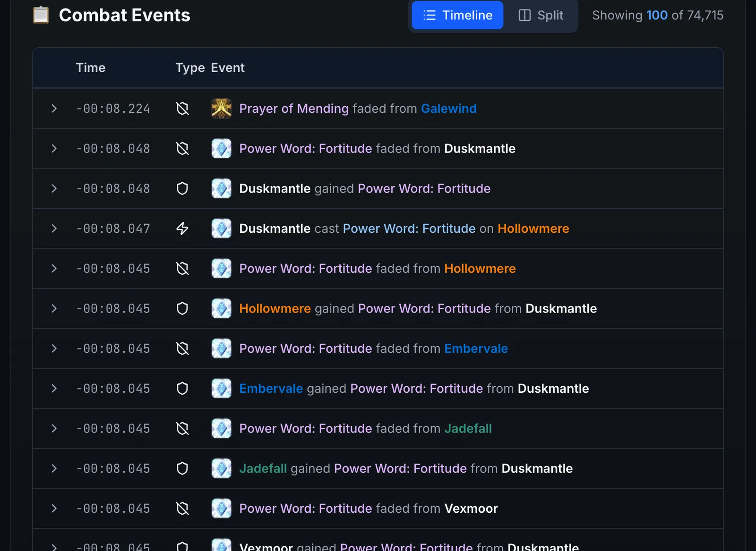
Task: Expand the Fortitude faded from Duskmantle row
Action: (54, 149)
